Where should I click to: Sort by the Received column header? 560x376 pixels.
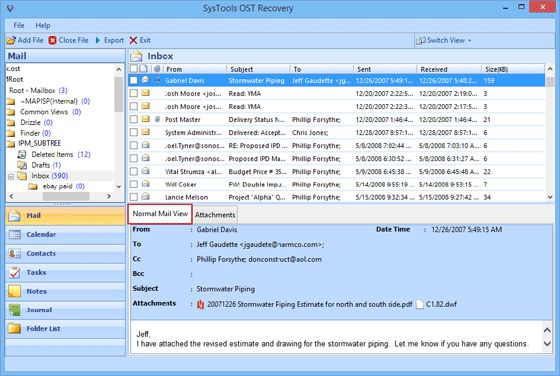point(449,69)
